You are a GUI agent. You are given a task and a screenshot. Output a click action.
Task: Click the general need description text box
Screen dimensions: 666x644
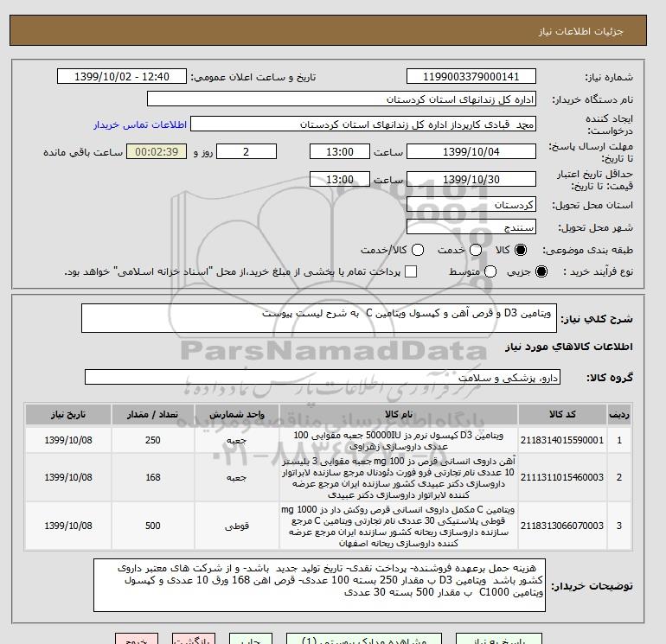(319, 318)
